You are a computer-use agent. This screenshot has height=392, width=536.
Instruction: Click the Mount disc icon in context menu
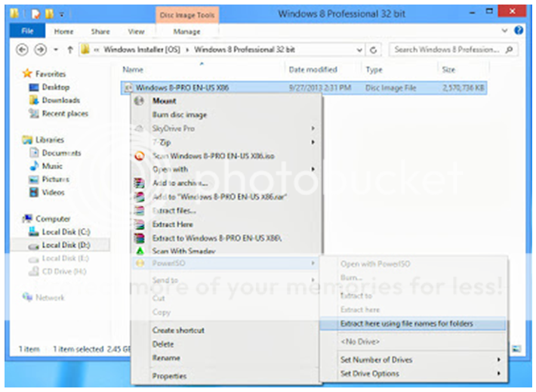pyautogui.click(x=139, y=100)
